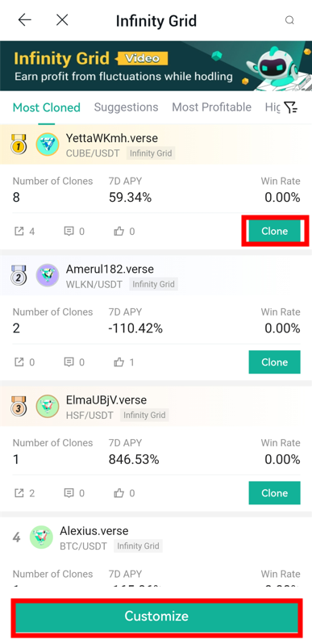Image resolution: width=312 pixels, height=644 pixels.
Task: Tap share icon on ElmaUBjV.verse card
Action: point(19,493)
